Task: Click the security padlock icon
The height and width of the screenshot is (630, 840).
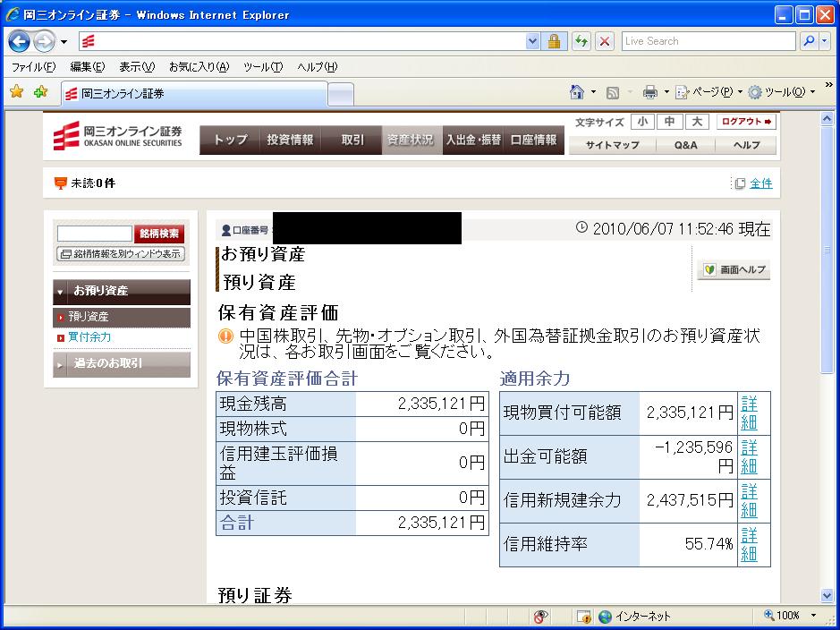Action: point(554,41)
